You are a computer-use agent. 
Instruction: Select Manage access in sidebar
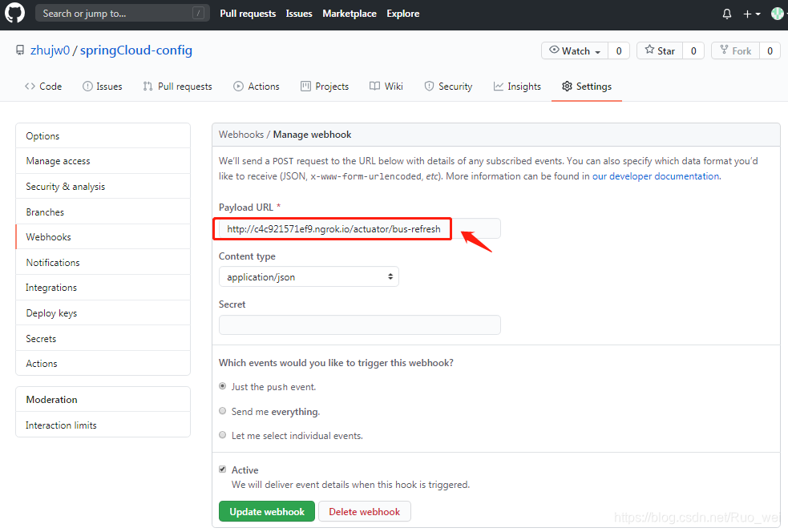coord(103,161)
